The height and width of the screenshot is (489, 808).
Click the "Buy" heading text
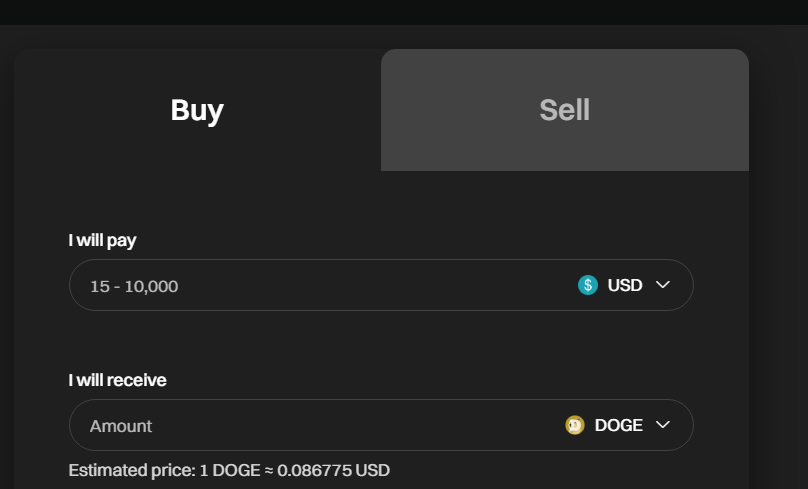197,110
